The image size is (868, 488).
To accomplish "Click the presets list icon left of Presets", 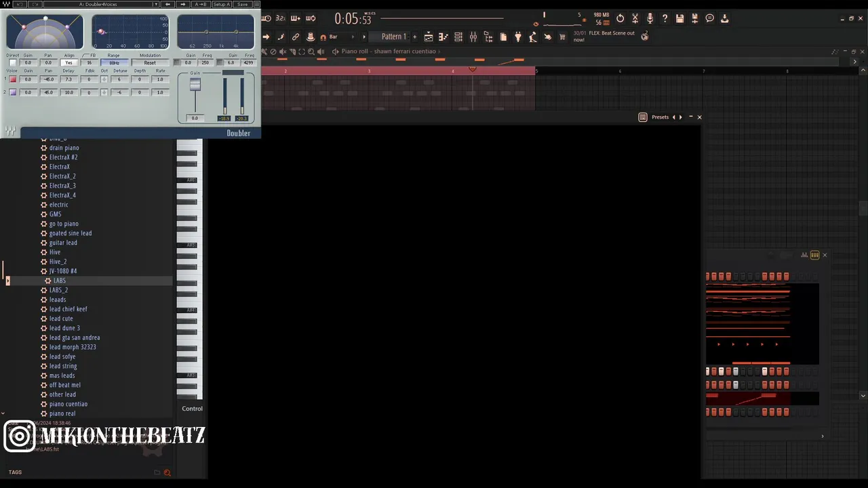I will point(642,117).
